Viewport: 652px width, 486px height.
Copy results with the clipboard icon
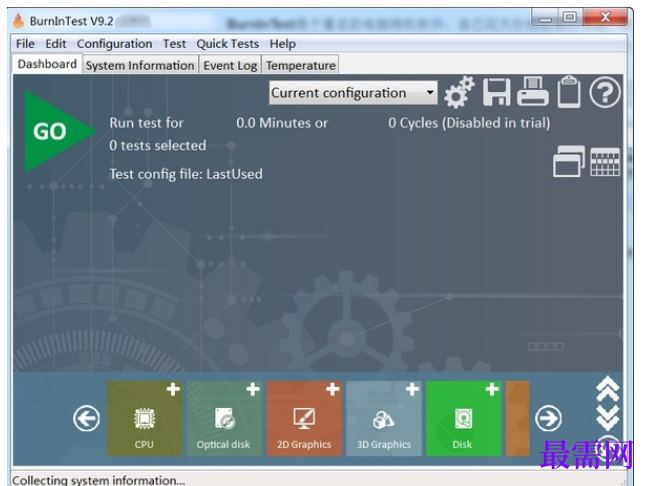569,92
